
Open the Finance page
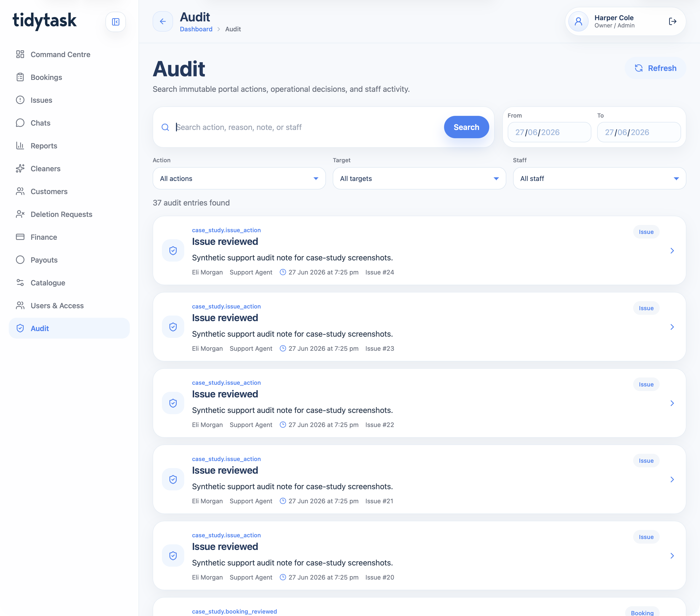[69, 237]
